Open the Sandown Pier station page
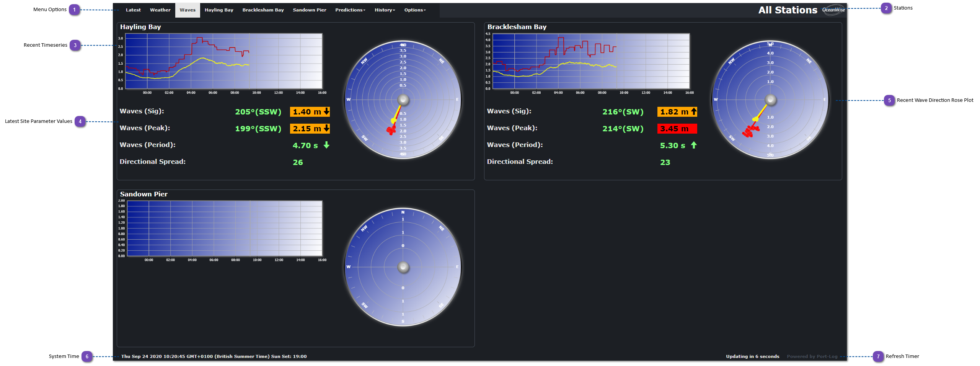980x366 pixels. coord(309,10)
